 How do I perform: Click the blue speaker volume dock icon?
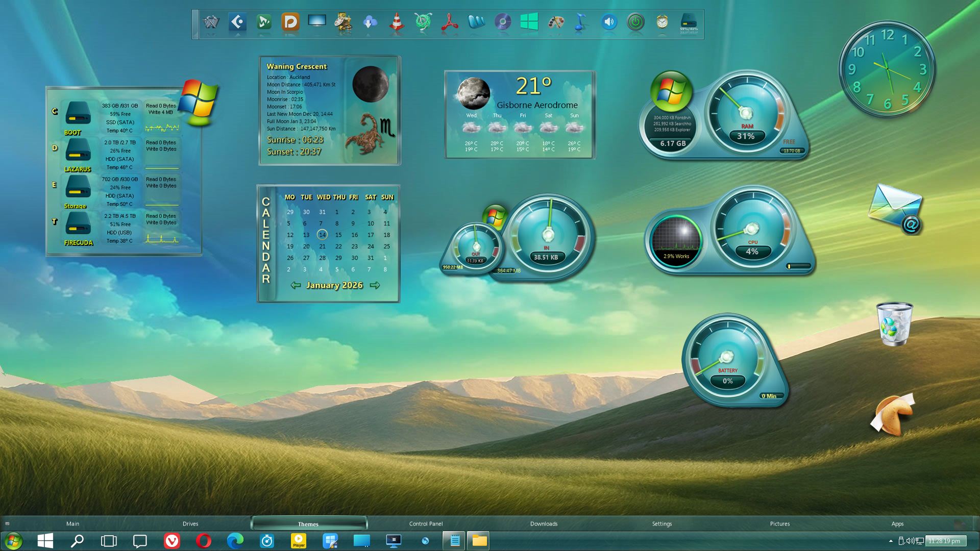pos(609,22)
